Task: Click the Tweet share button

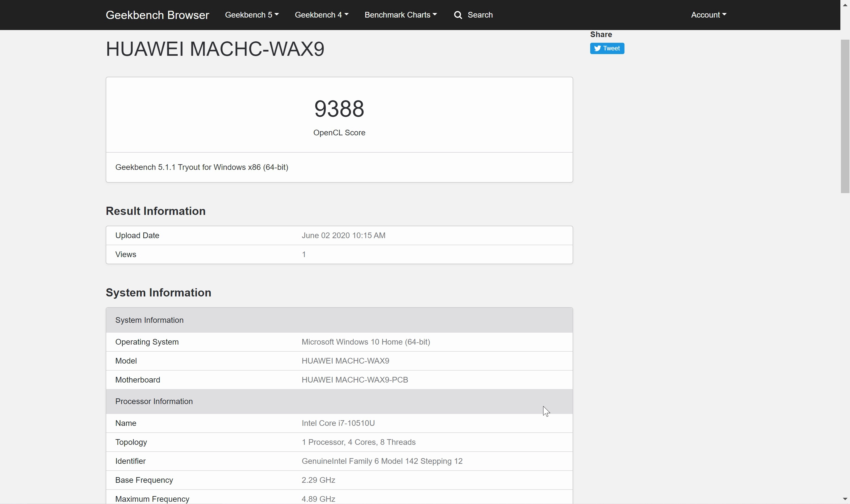Action: point(607,48)
